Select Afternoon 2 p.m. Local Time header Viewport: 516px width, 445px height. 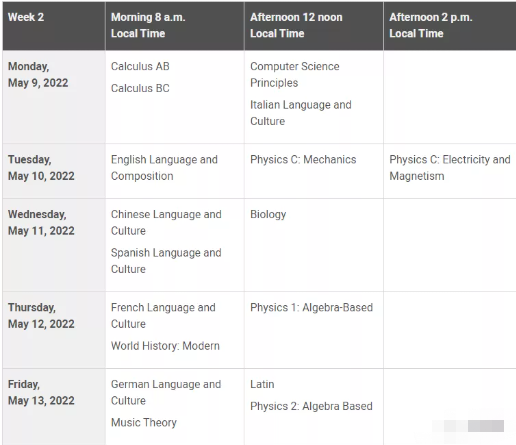(x=450, y=26)
